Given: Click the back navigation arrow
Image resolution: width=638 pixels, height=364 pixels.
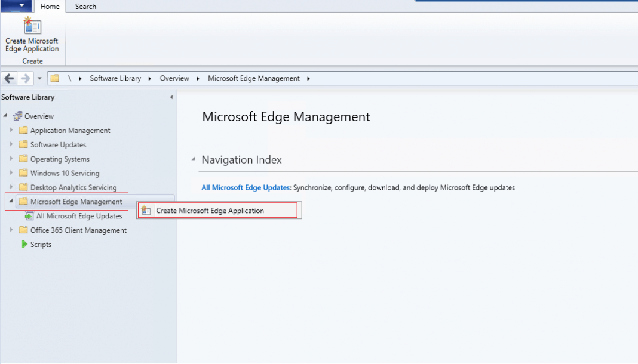Looking at the screenshot, I should pos(10,79).
